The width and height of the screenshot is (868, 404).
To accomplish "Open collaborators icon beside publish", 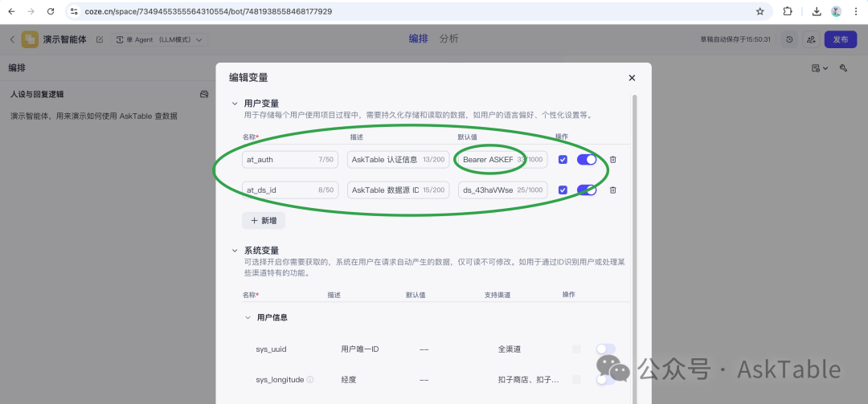I will coord(811,39).
